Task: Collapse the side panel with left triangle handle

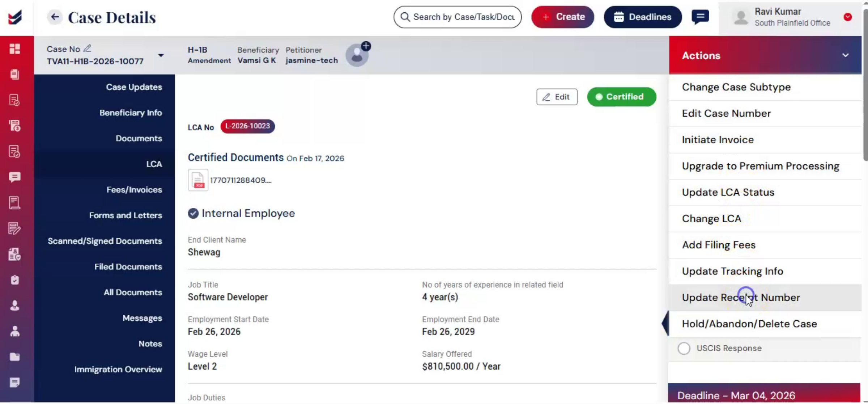Action: pos(665,323)
